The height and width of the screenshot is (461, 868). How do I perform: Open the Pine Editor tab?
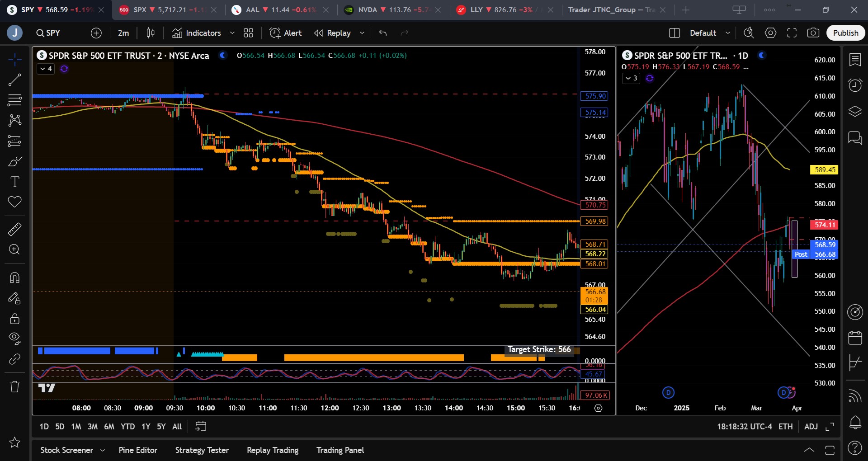click(138, 450)
